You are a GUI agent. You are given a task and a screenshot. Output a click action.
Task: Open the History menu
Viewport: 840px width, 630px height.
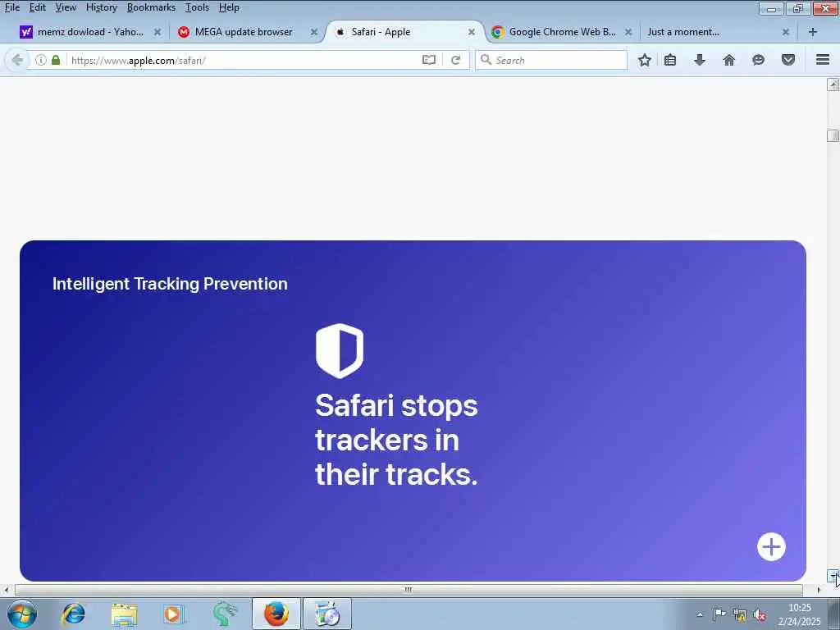click(101, 7)
